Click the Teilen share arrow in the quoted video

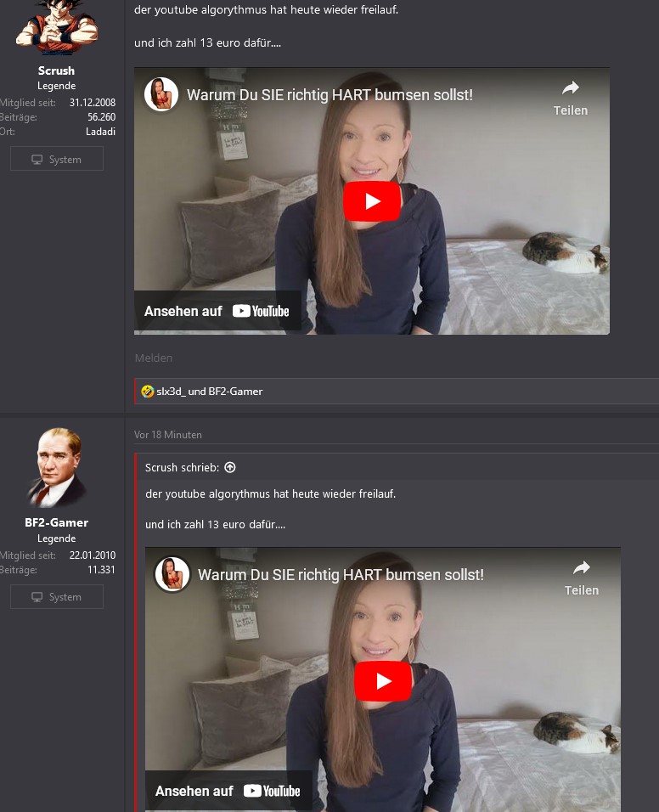[x=582, y=568]
